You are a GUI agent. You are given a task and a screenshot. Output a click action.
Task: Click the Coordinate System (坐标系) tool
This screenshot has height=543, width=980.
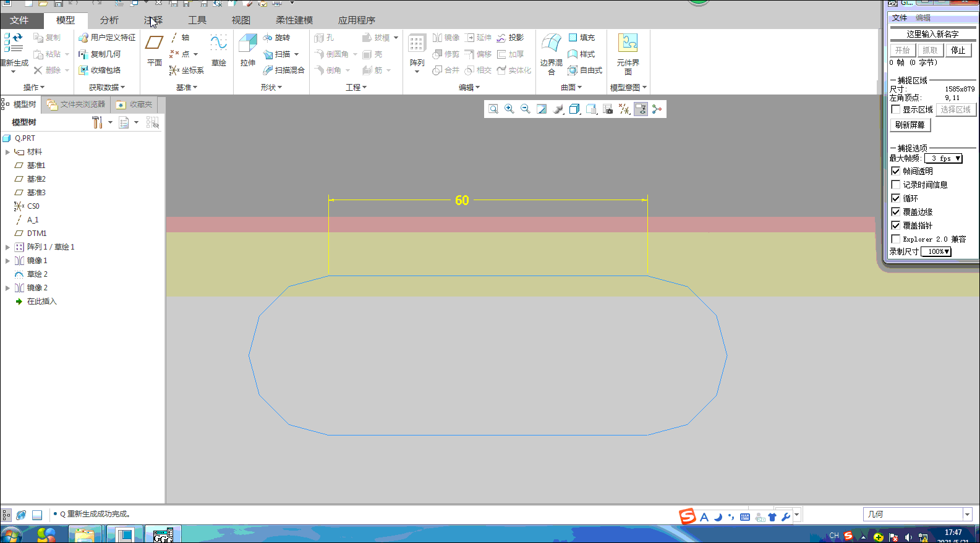pos(186,70)
